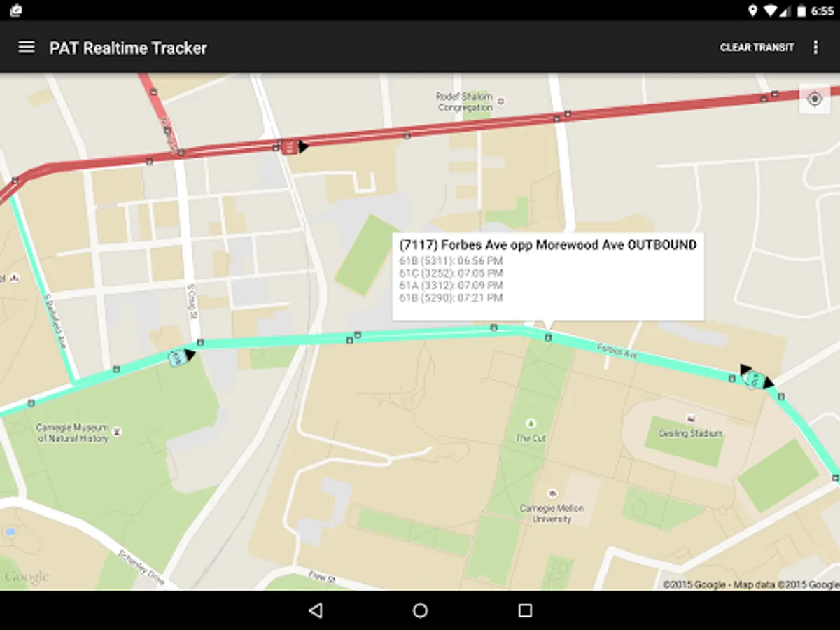Open the hamburger navigation menu

pyautogui.click(x=27, y=48)
